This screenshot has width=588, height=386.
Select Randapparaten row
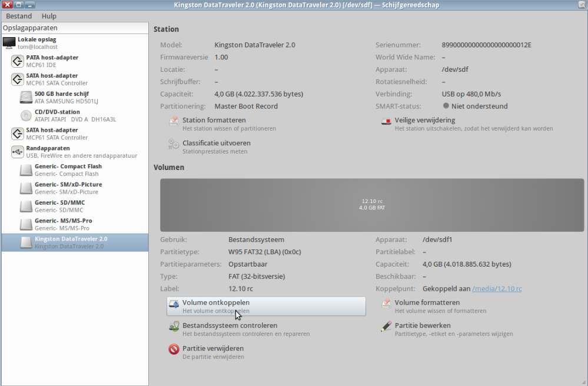tap(75, 152)
